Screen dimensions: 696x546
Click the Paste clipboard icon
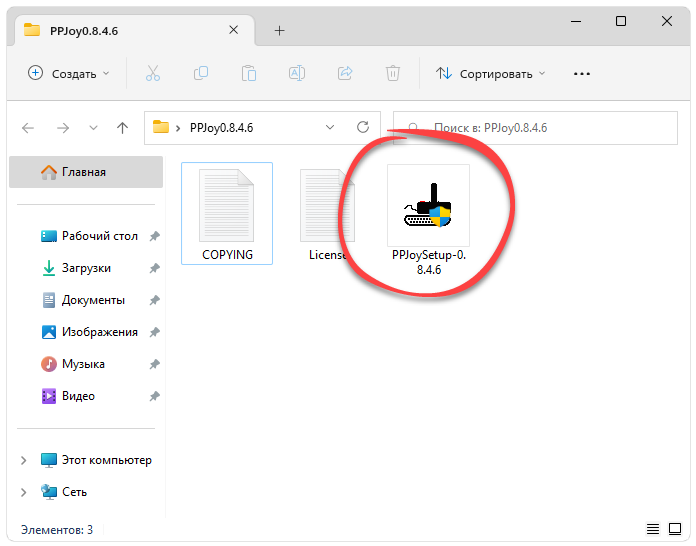coord(249,73)
